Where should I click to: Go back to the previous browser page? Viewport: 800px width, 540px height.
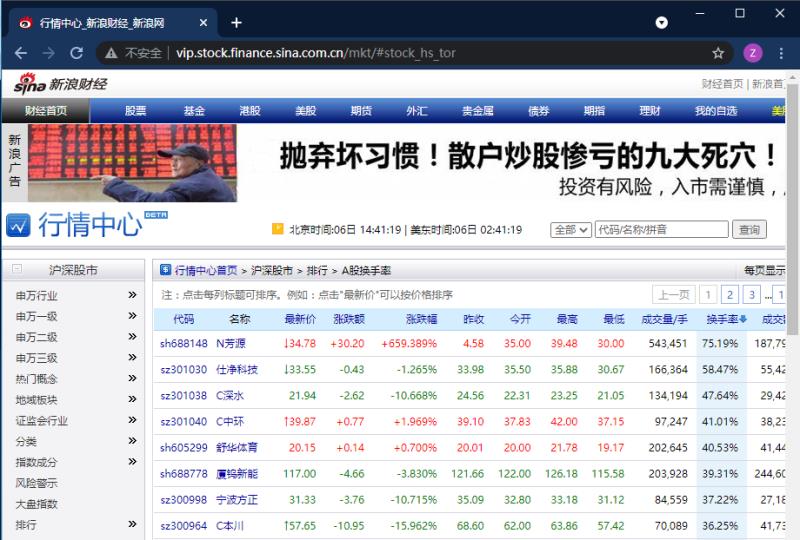[x=21, y=53]
